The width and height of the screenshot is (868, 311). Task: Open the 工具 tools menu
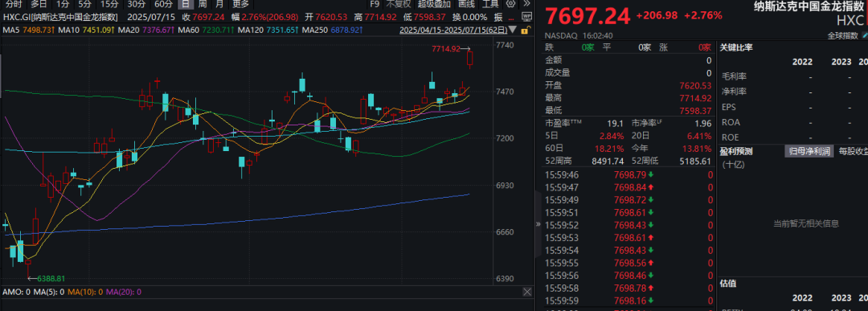tap(490, 3)
